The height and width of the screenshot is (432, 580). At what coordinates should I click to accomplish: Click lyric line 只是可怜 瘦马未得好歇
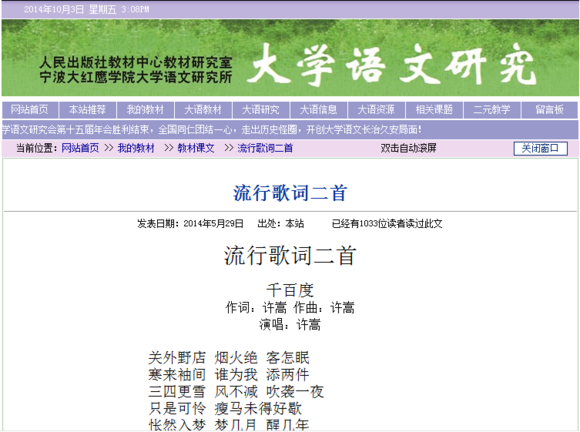coord(225,409)
